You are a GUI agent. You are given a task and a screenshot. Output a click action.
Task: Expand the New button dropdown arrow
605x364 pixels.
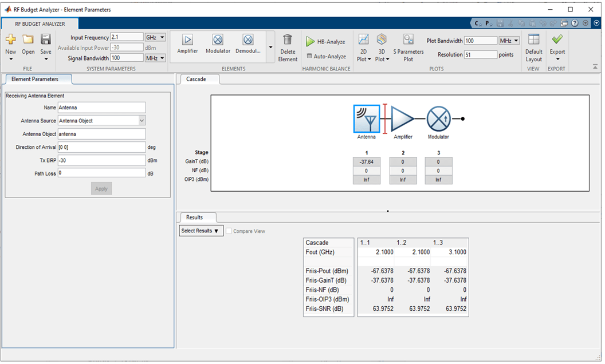[x=11, y=59]
